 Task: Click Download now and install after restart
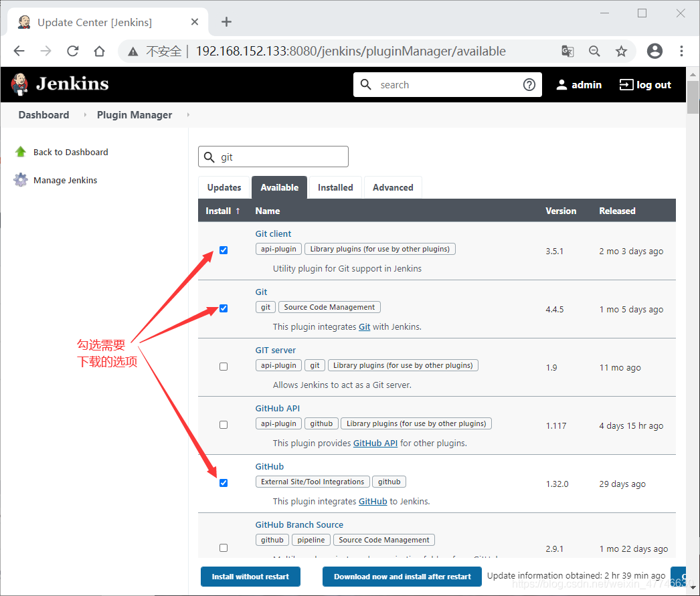coord(402,577)
